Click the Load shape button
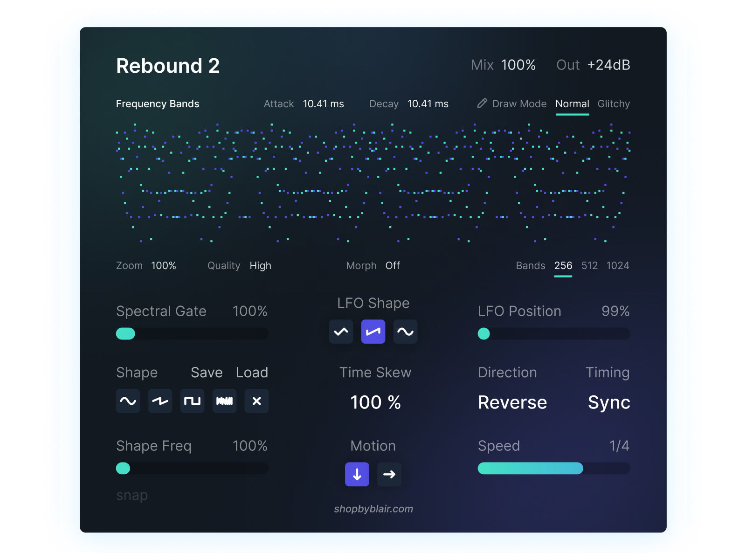Screen dimensions: 746x560 (x=252, y=373)
